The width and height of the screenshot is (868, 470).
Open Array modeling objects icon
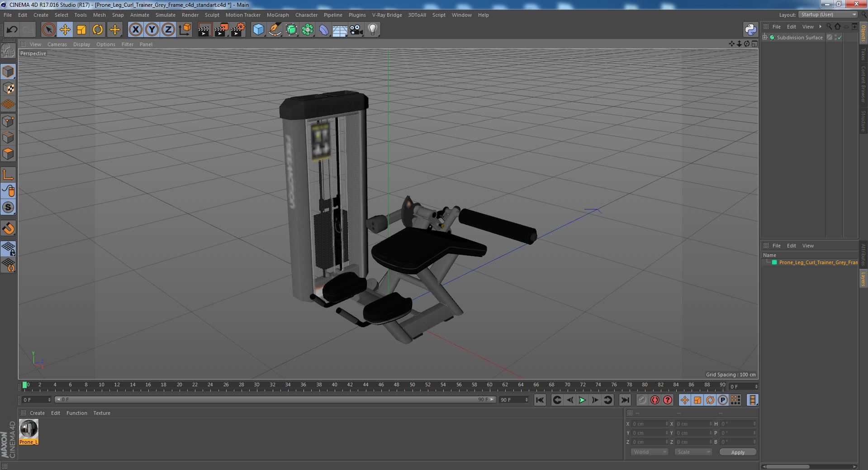(308, 30)
